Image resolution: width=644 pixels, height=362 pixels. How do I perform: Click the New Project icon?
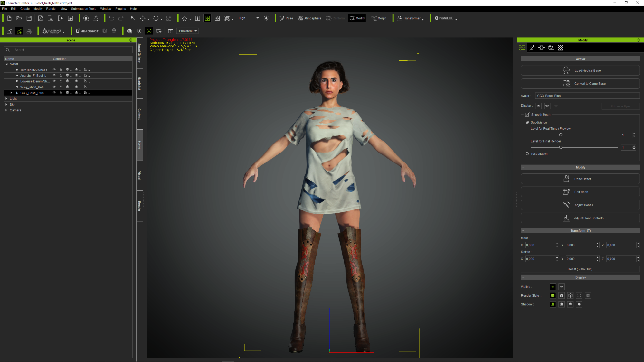[x=9, y=18]
